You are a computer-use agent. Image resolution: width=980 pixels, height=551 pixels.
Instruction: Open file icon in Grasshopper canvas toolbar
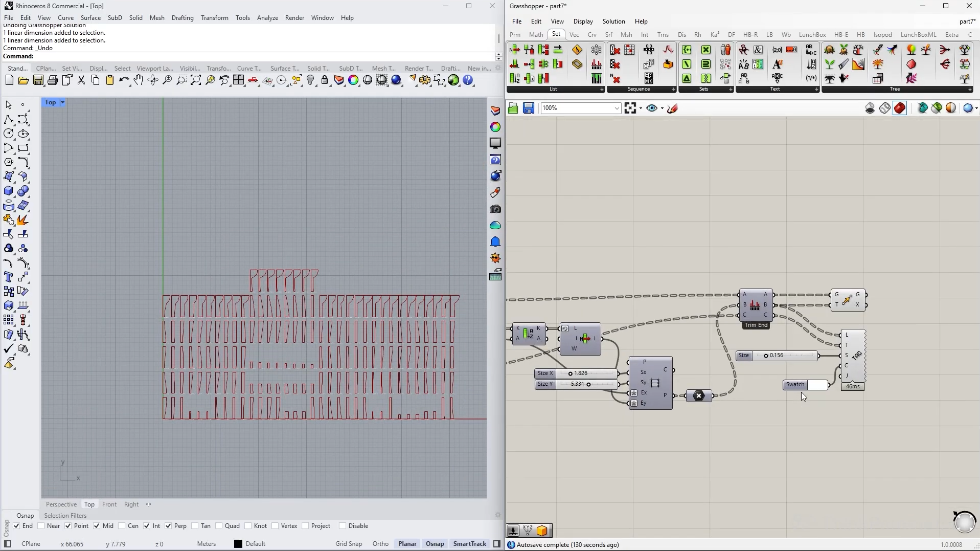coord(513,108)
